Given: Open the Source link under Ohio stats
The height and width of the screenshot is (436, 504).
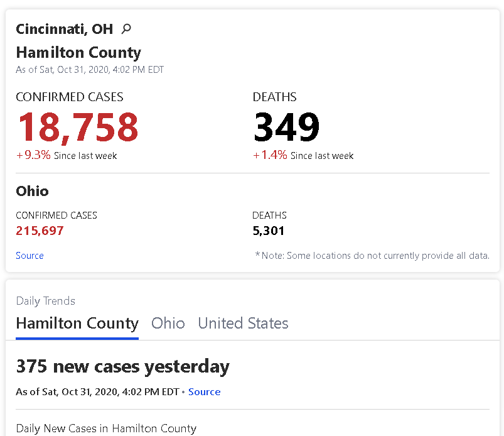Looking at the screenshot, I should coord(29,256).
